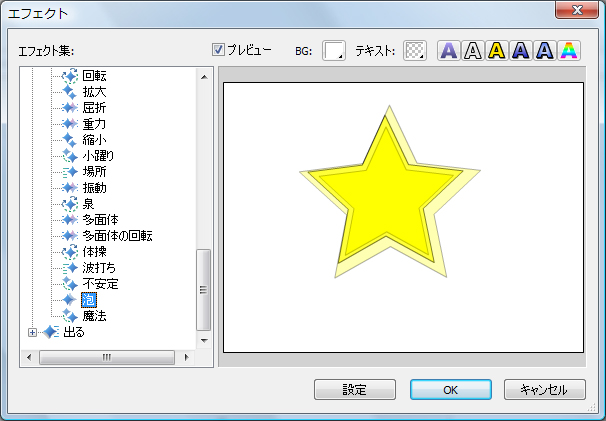606x421 pixels.
Task: Click the horizontal scrollbar thumb
Action: pyautogui.click(x=107, y=357)
